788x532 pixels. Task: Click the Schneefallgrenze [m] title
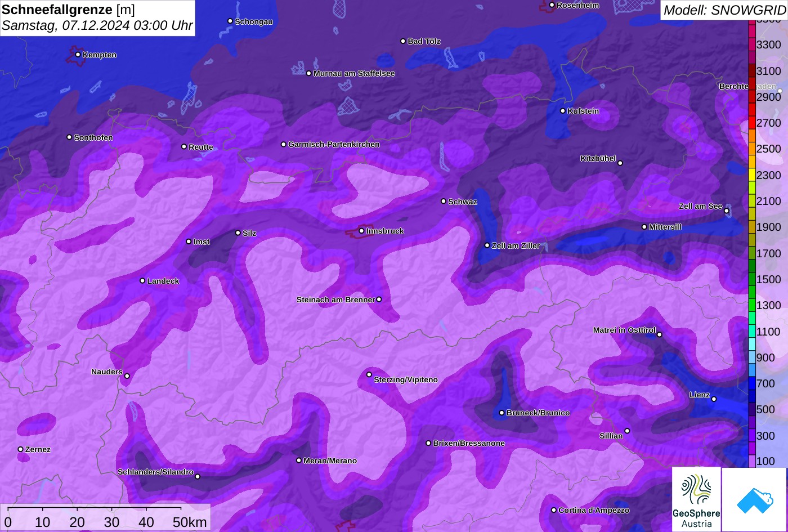pyautogui.click(x=69, y=10)
